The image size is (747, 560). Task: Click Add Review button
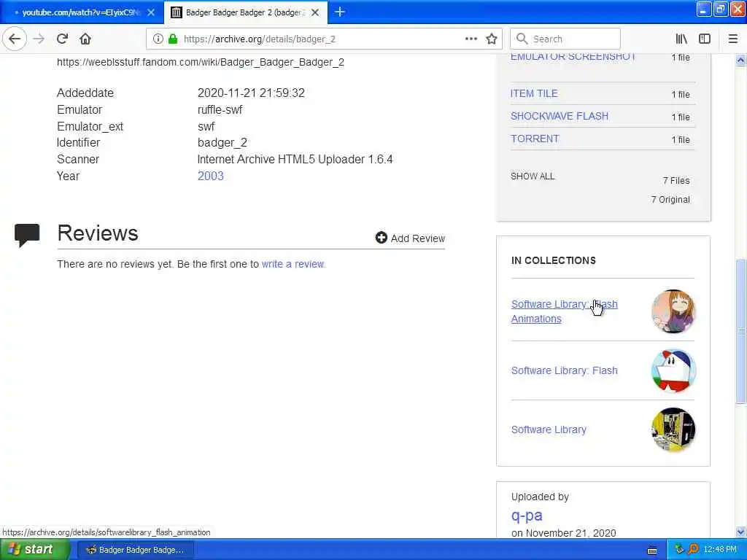click(x=410, y=238)
